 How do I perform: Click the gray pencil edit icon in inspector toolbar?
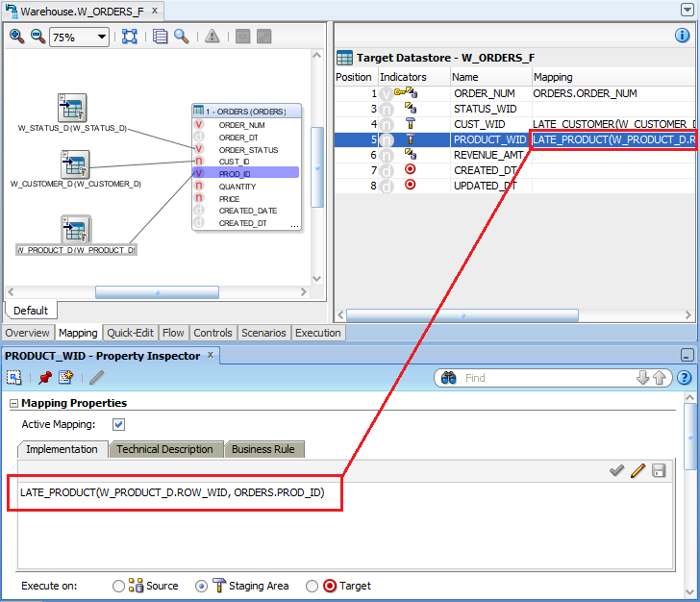coord(96,378)
